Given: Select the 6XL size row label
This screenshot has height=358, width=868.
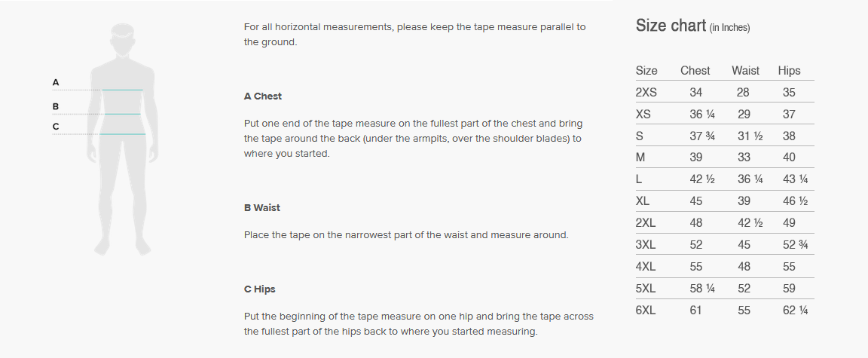Looking at the screenshot, I should pyautogui.click(x=646, y=311).
